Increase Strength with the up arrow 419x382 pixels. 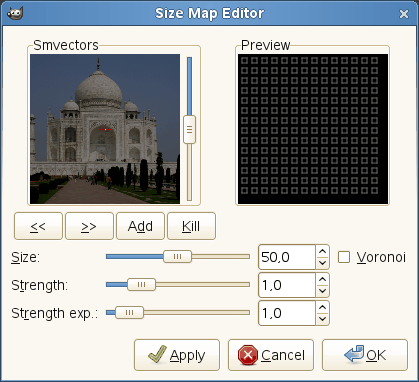[322, 279]
